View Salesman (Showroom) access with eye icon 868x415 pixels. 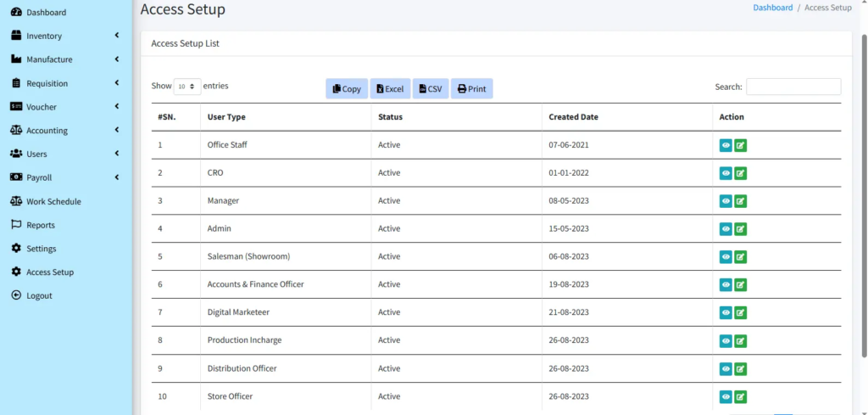(x=726, y=256)
